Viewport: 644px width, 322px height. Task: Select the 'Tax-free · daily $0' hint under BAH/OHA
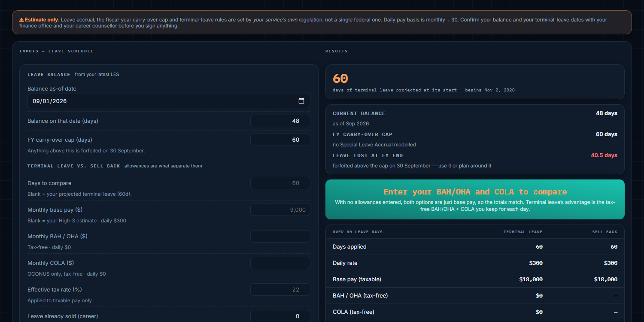pos(49,247)
